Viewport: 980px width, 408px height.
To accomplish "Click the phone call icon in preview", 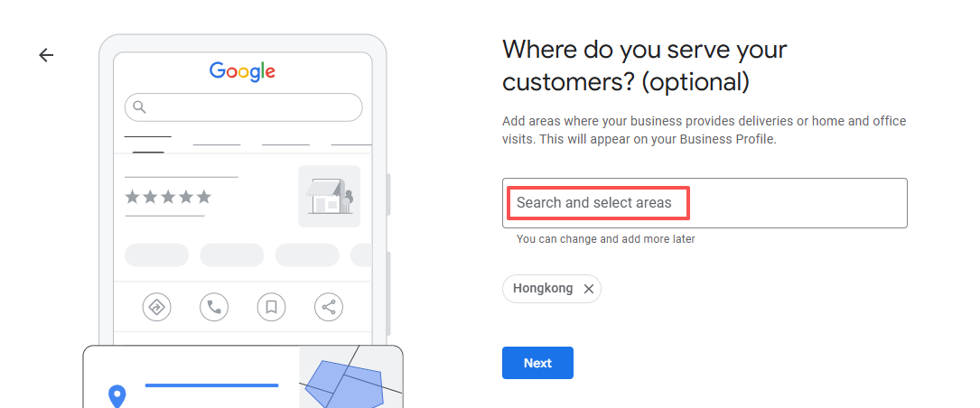I will pos(214,307).
